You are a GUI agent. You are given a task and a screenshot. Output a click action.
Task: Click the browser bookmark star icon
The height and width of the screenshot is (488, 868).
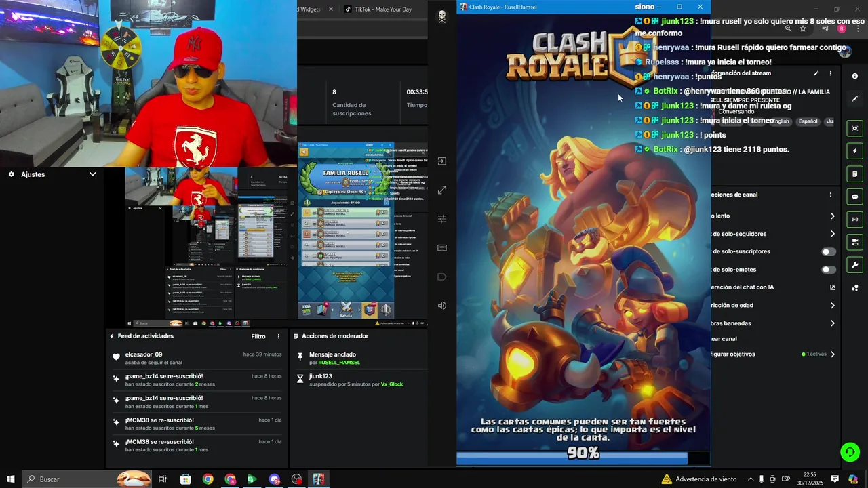803,28
